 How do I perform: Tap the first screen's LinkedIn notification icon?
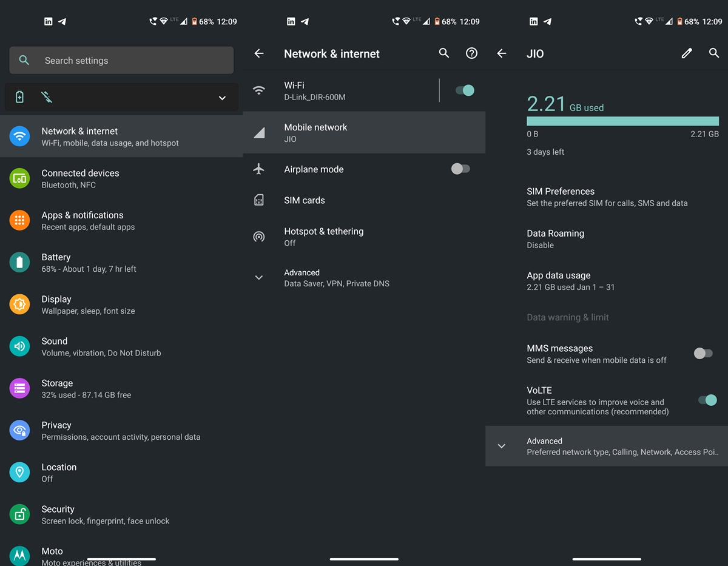[49, 21]
